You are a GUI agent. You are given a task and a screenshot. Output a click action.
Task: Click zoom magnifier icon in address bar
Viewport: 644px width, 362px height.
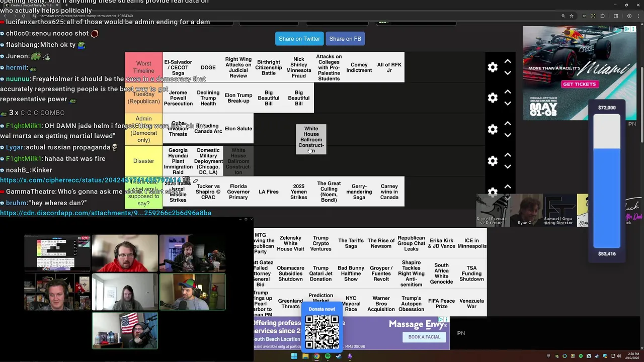[563, 16]
